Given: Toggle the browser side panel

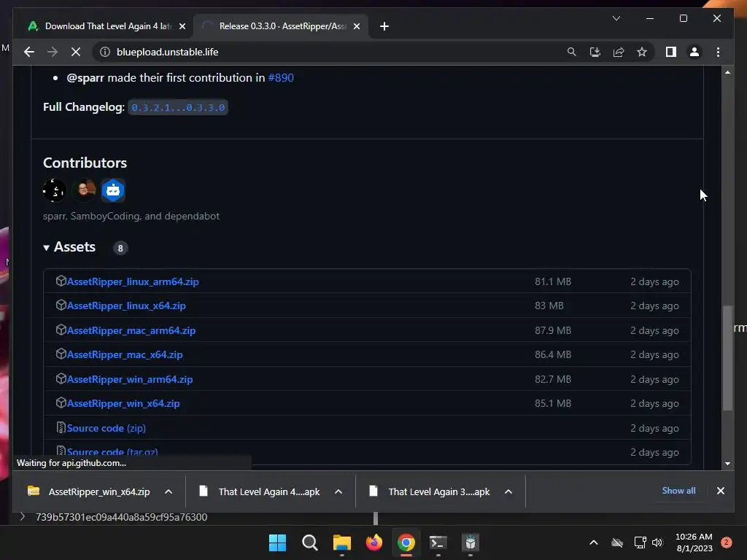Looking at the screenshot, I should tap(671, 52).
